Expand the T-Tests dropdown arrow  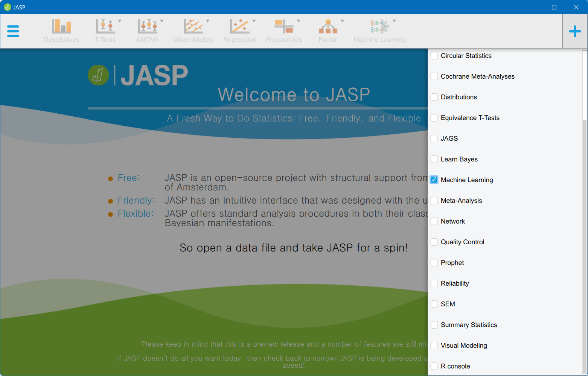[x=120, y=21]
